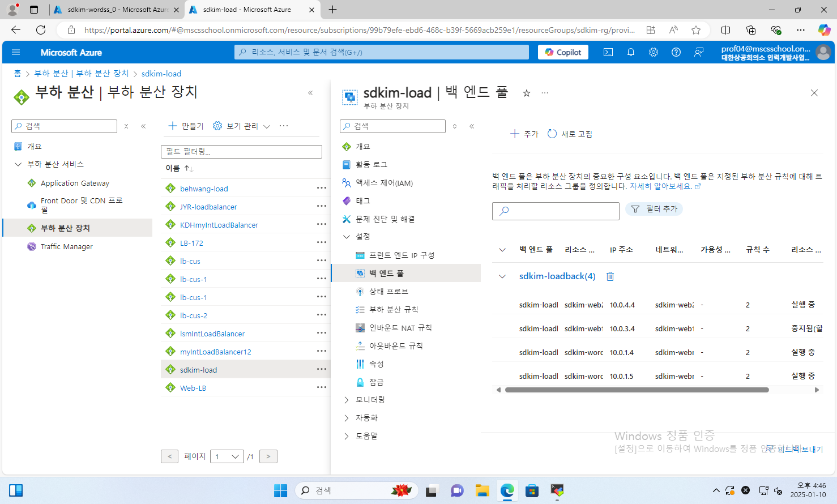837x504 pixels.
Task: Click the Copilot button
Action: [x=563, y=52]
